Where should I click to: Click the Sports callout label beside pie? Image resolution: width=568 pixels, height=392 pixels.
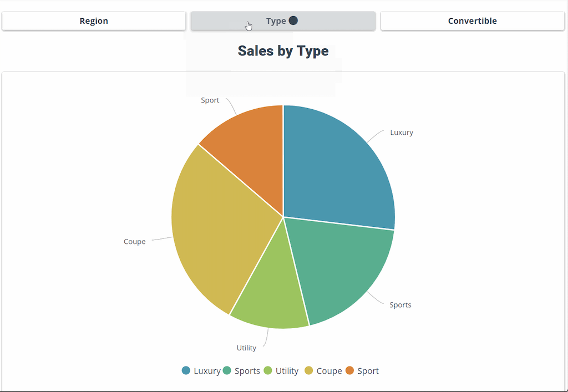400,305
